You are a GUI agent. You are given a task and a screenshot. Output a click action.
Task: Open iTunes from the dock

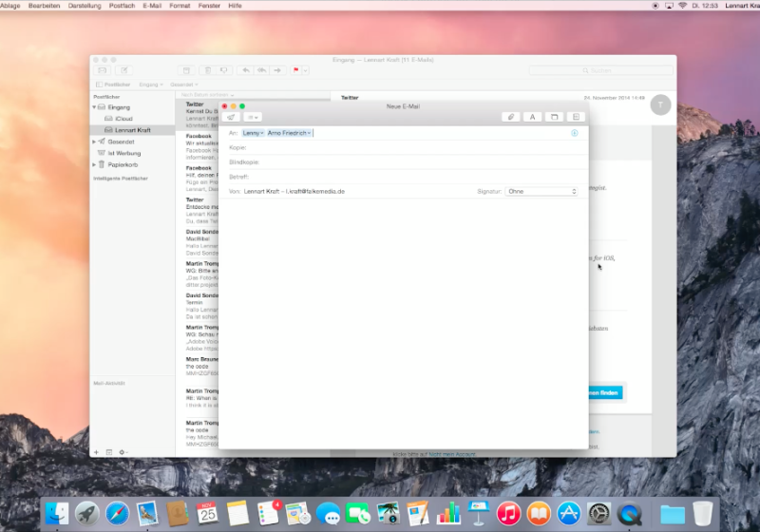point(508,514)
